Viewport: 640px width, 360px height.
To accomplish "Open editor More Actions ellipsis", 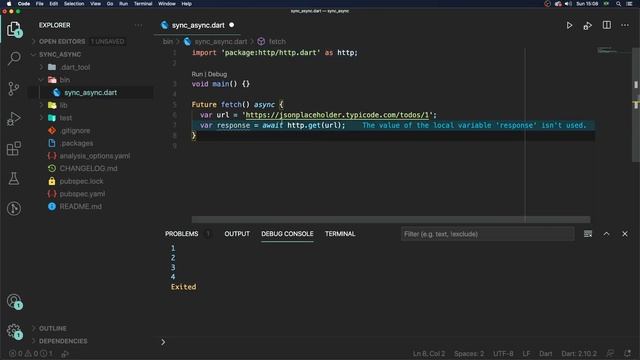I will pyautogui.click(x=625, y=25).
